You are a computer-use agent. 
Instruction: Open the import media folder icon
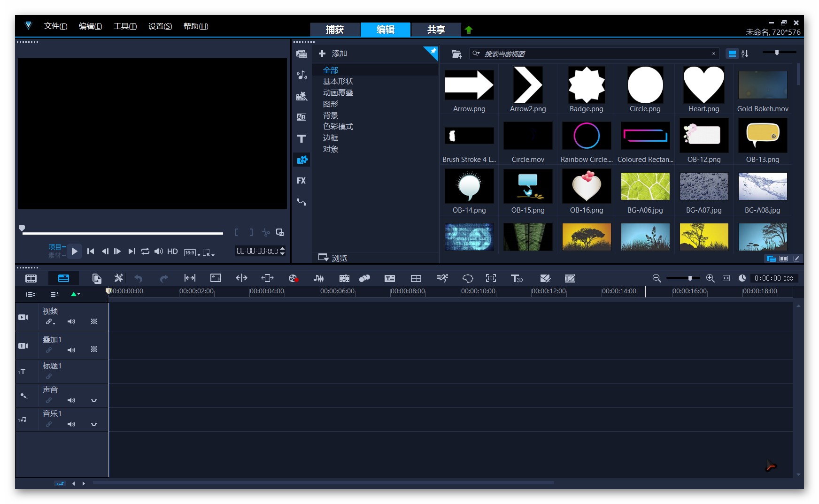tap(456, 54)
